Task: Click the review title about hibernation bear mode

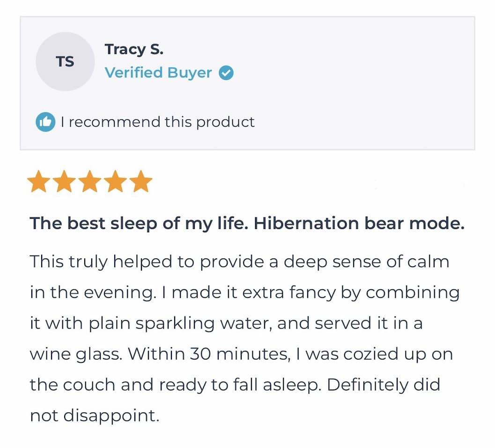Action: tap(247, 224)
